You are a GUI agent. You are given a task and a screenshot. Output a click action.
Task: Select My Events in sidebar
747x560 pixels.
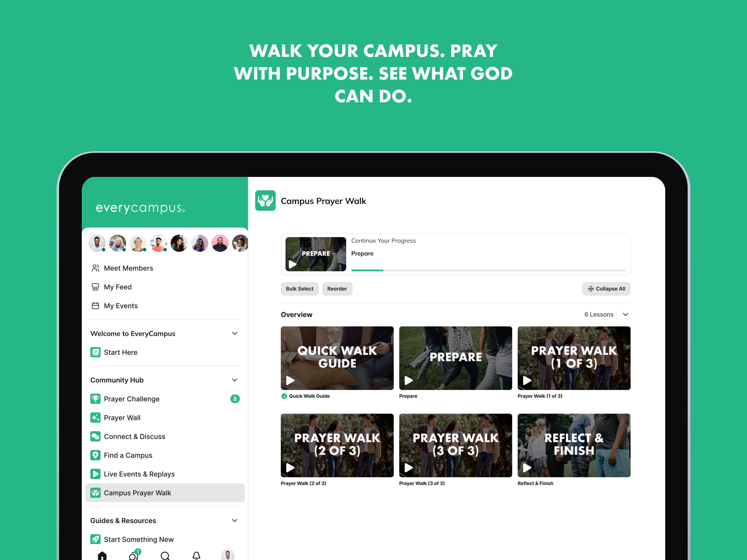click(x=165, y=306)
